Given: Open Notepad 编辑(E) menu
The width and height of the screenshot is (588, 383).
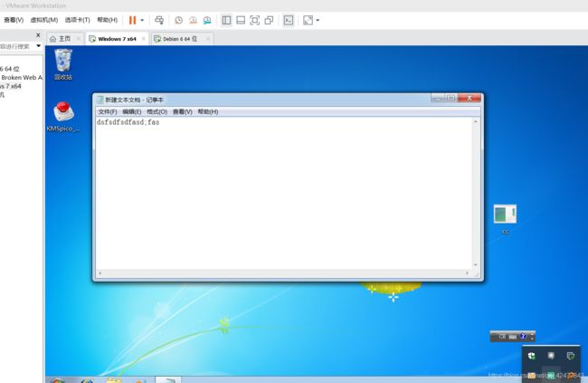Looking at the screenshot, I should tap(132, 111).
